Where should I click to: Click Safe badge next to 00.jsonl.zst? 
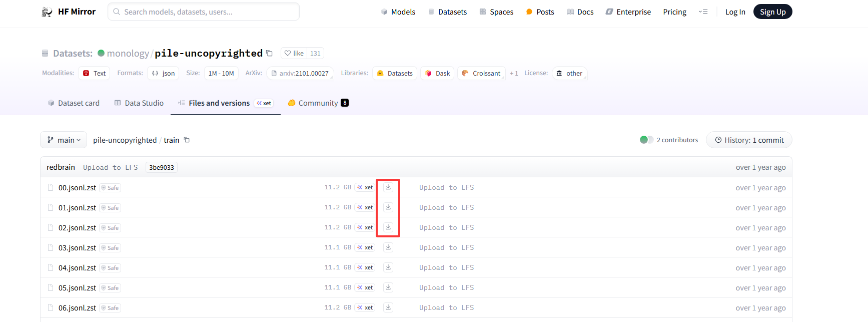(110, 188)
